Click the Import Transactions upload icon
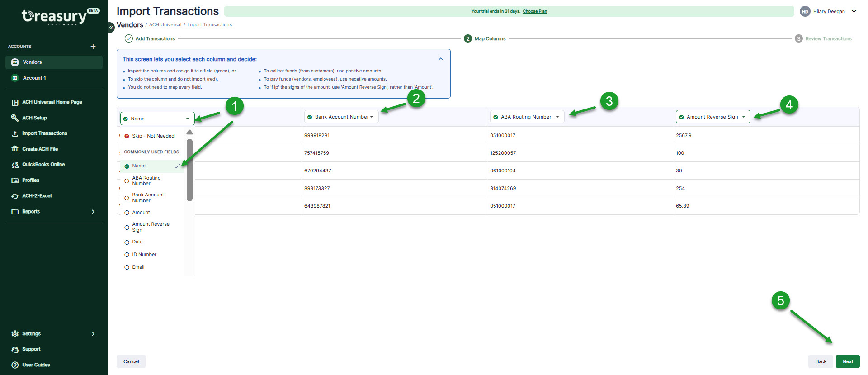This screenshot has width=868, height=375. (x=15, y=133)
